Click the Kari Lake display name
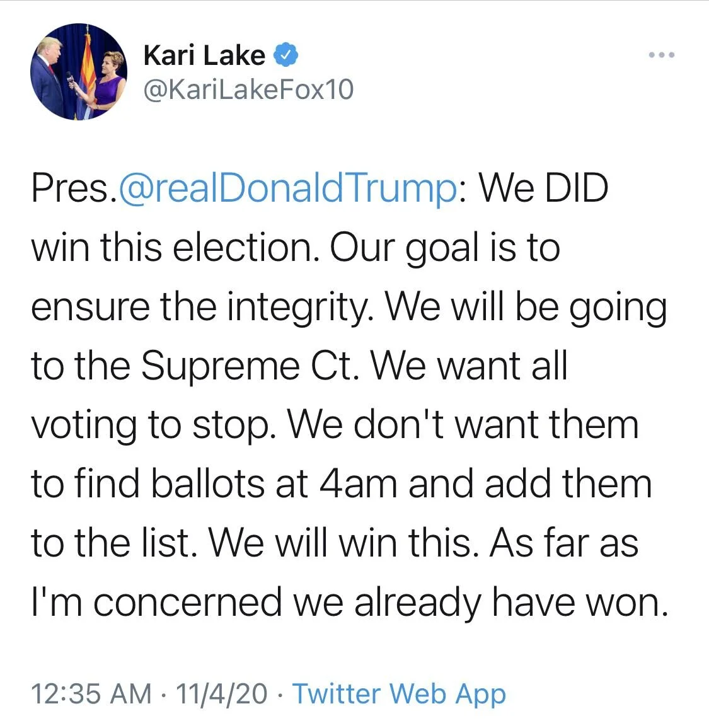 coord(204,55)
